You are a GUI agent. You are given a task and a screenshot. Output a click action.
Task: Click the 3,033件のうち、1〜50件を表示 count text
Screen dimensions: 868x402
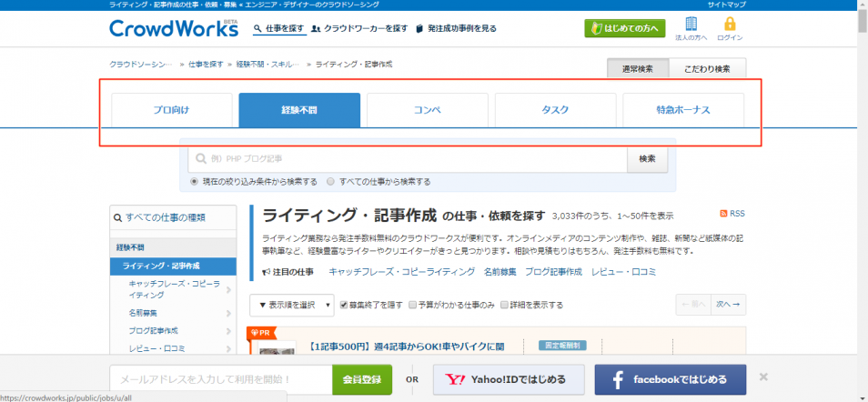613,216
